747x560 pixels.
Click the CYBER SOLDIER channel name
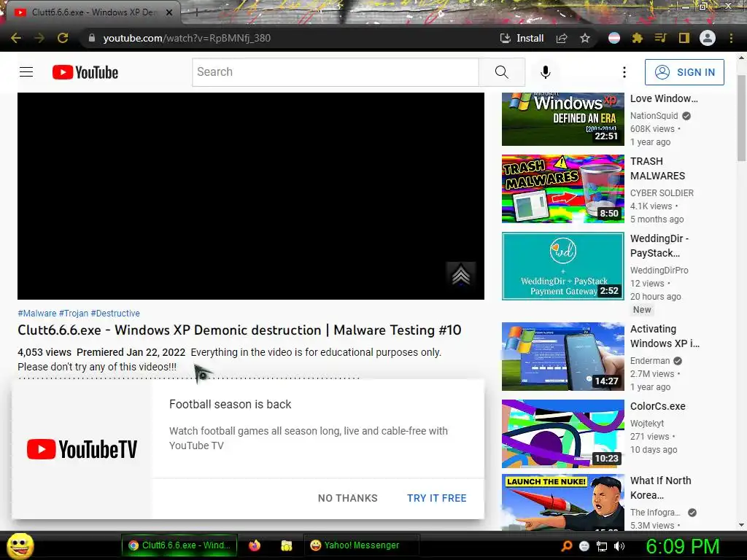(x=662, y=192)
